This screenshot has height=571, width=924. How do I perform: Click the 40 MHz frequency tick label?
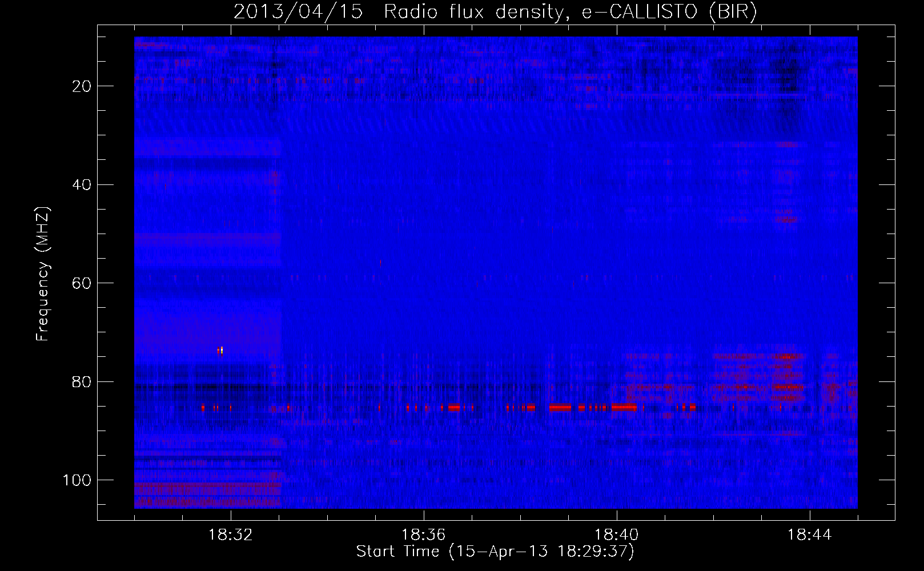(82, 185)
